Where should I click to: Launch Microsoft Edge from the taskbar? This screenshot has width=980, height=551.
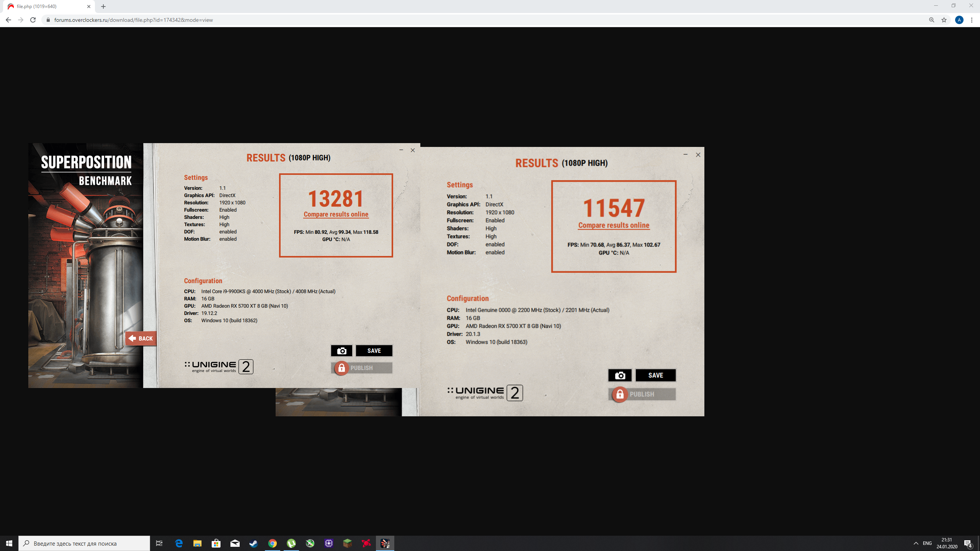(x=179, y=543)
